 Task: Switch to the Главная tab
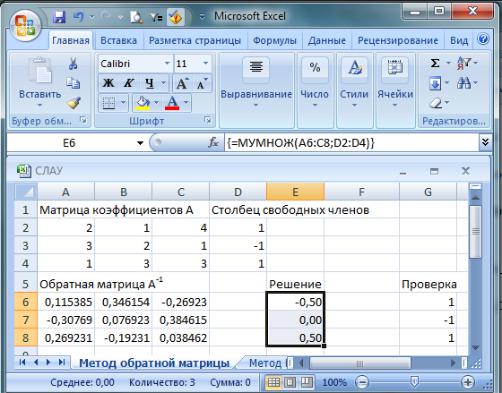(71, 40)
